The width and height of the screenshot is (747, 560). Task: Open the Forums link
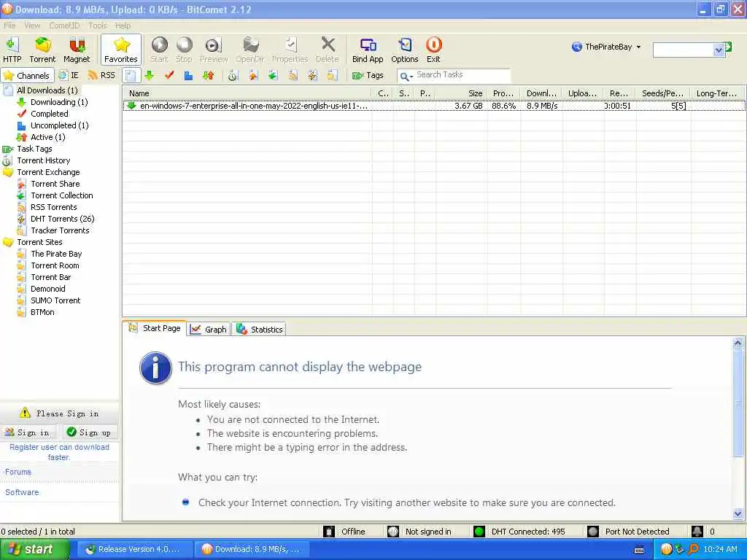coord(18,472)
